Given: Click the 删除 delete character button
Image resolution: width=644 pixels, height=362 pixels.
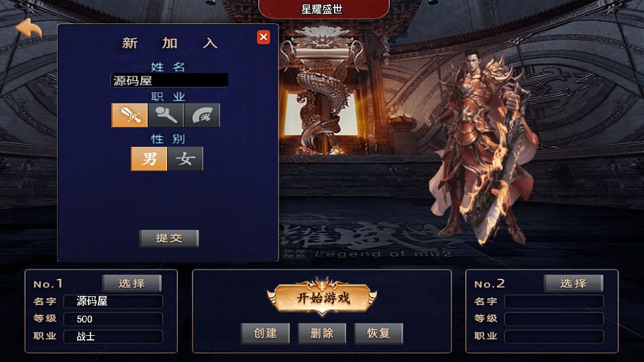Looking at the screenshot, I should pyautogui.click(x=322, y=333).
